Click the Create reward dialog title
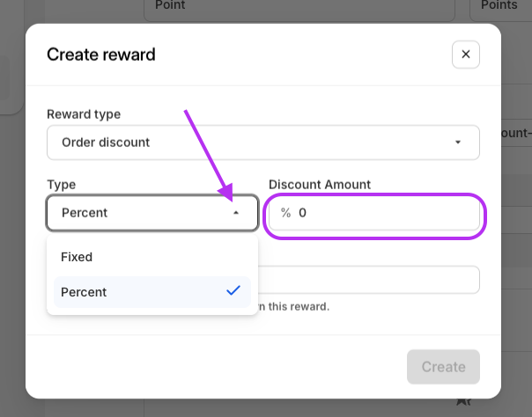532x417 pixels. 100,55
